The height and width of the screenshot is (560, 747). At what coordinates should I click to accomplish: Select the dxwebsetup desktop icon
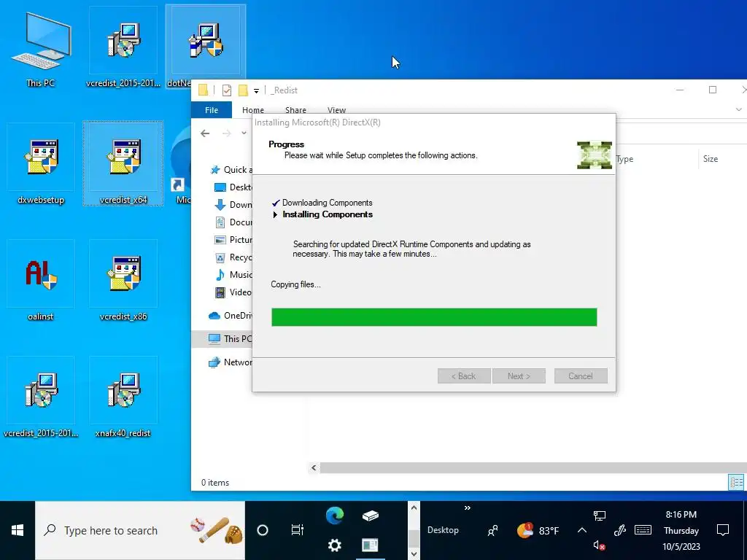click(x=41, y=164)
